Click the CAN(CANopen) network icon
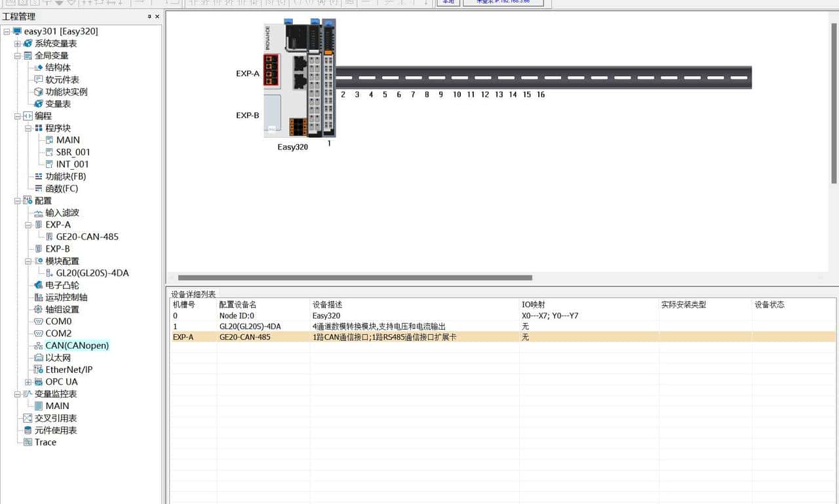 (x=39, y=345)
